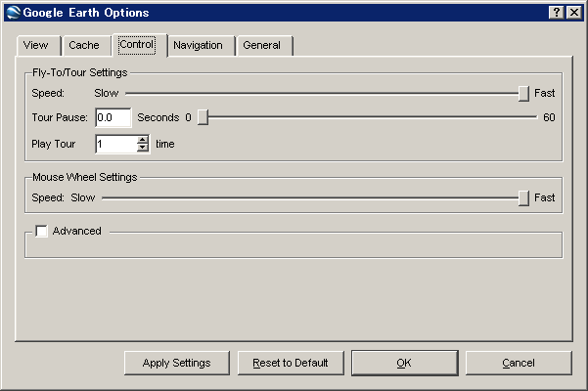The width and height of the screenshot is (588, 391).
Task: Click the question mark help button
Action: click(x=556, y=12)
